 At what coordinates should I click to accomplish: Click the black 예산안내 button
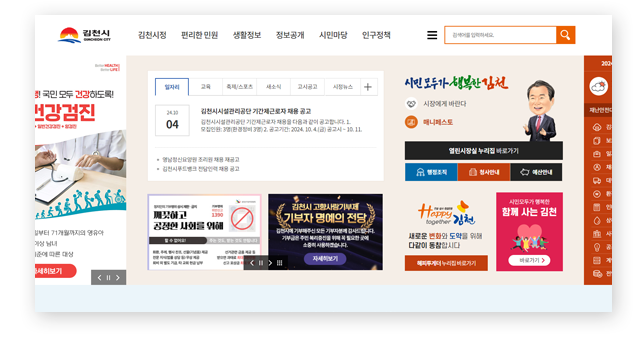(x=536, y=172)
